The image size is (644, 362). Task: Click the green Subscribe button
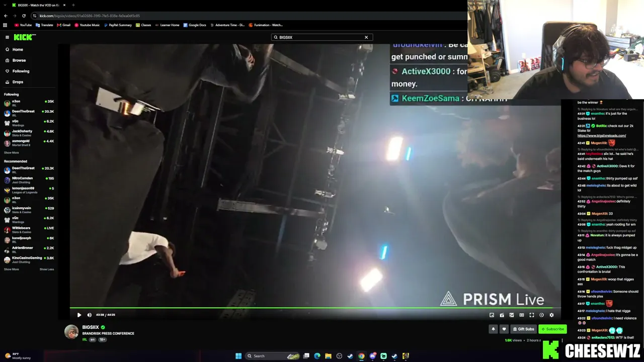click(552, 329)
